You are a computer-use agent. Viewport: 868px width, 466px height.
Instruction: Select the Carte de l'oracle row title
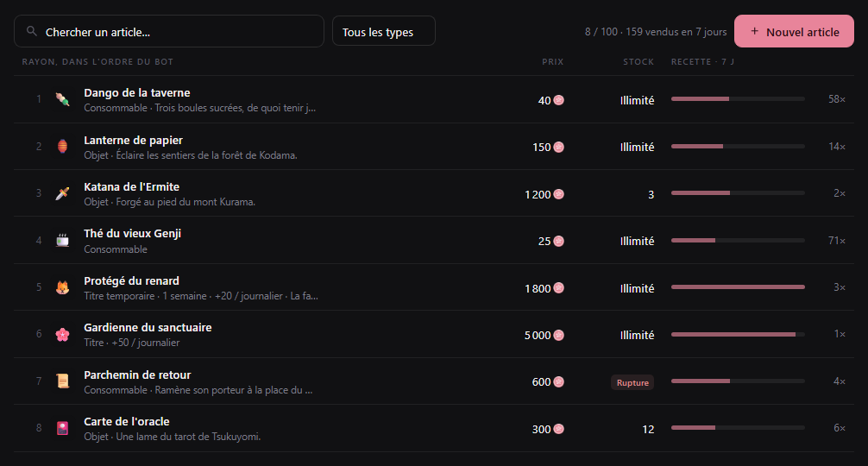tap(127, 421)
